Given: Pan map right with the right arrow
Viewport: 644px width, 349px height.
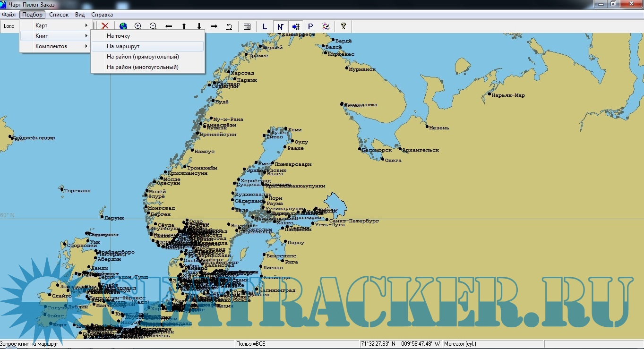Looking at the screenshot, I should [214, 26].
